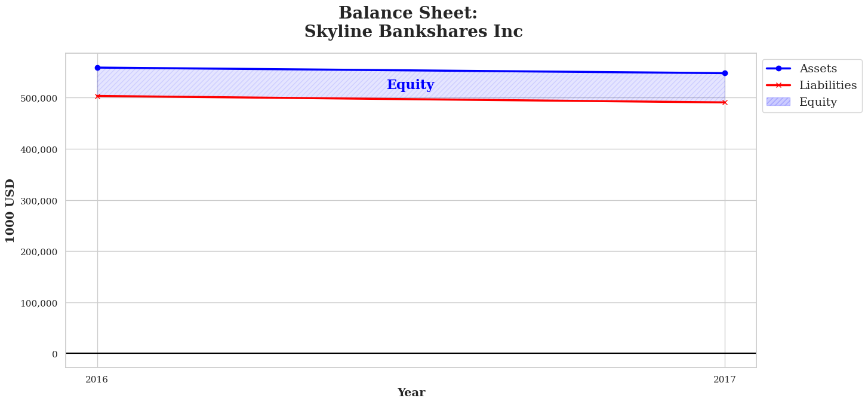Toggle the Assets legend label
The width and height of the screenshot is (868, 404).
click(x=818, y=69)
